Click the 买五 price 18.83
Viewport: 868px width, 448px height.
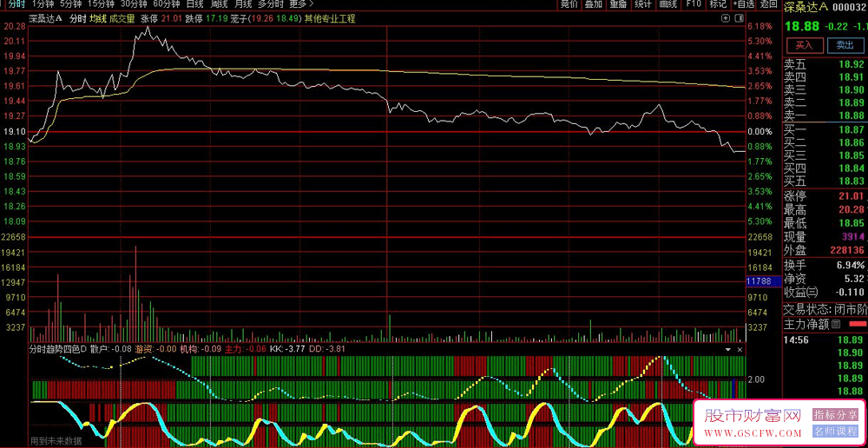[x=852, y=181]
